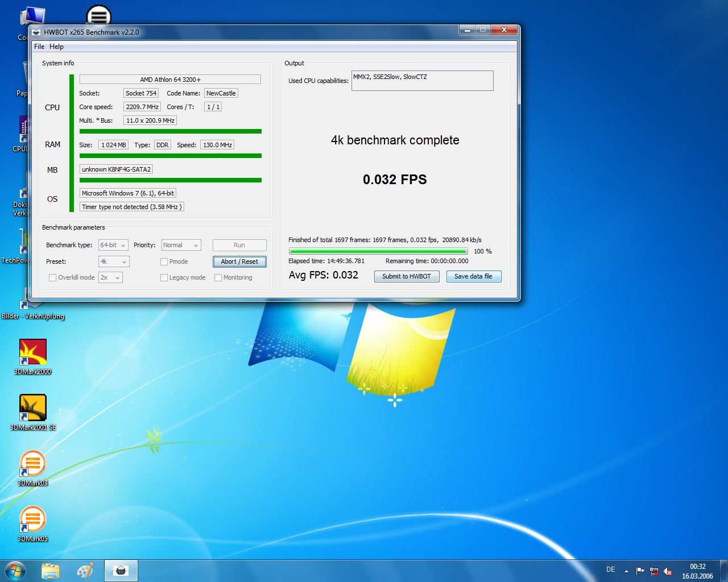Click the Abort / Reset button
The height and width of the screenshot is (582, 728).
[239, 261]
